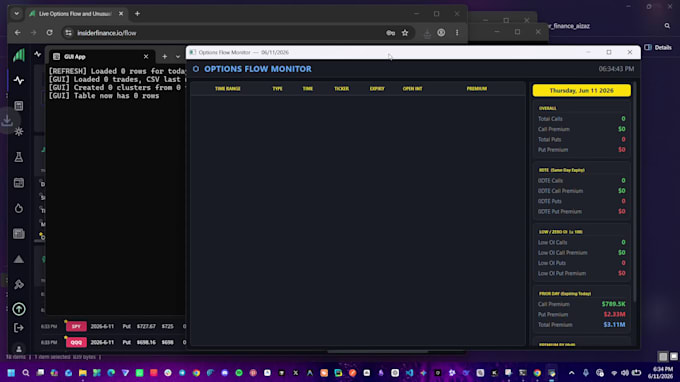Click the stats panel vertical scrollbar

pos(635,191)
